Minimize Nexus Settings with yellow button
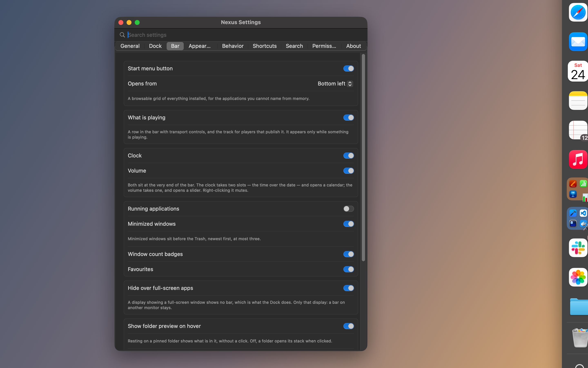Viewport: 588px width, 368px height. [x=129, y=22]
